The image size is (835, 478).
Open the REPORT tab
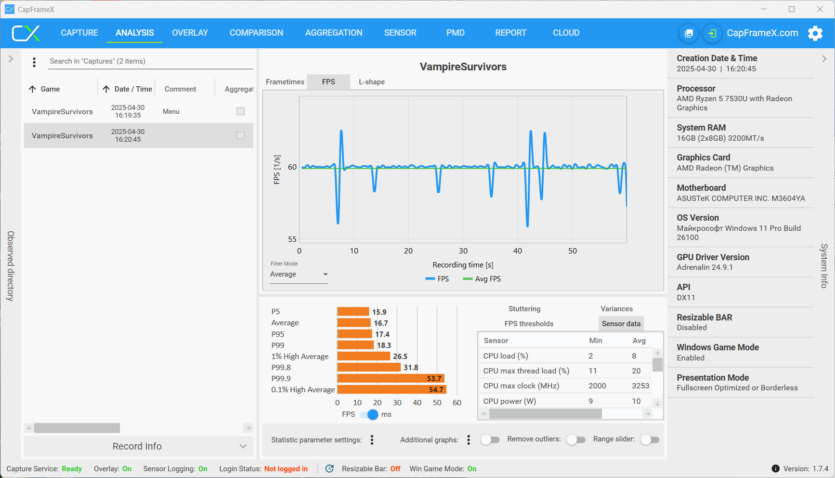pos(511,32)
